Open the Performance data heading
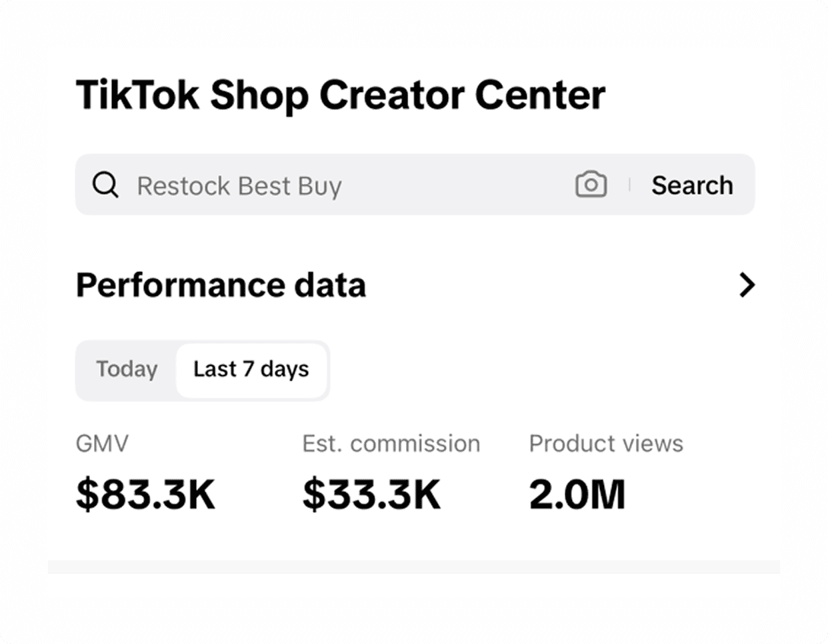Screen dimensions: 828x644 pos(221,285)
